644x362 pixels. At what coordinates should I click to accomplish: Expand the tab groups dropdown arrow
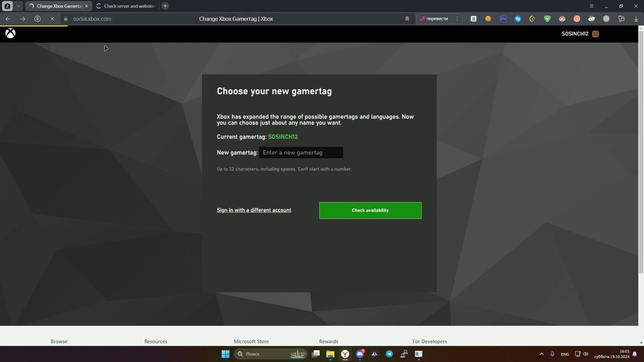coord(18,6)
